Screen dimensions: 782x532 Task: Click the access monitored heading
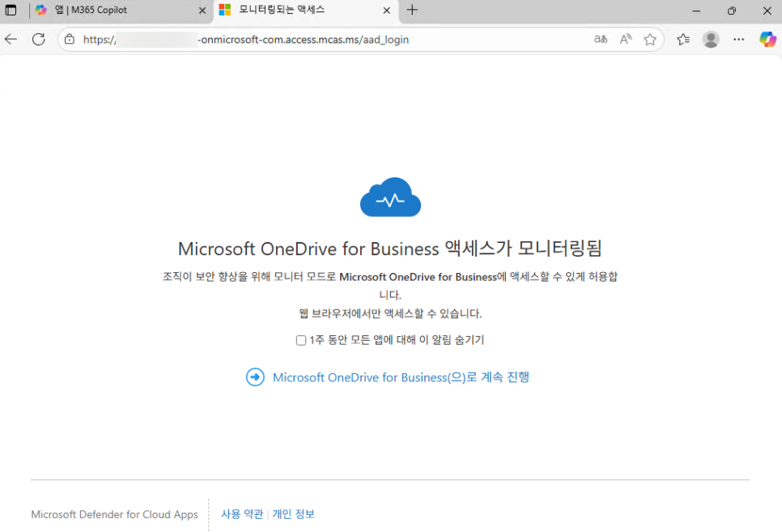pos(390,249)
